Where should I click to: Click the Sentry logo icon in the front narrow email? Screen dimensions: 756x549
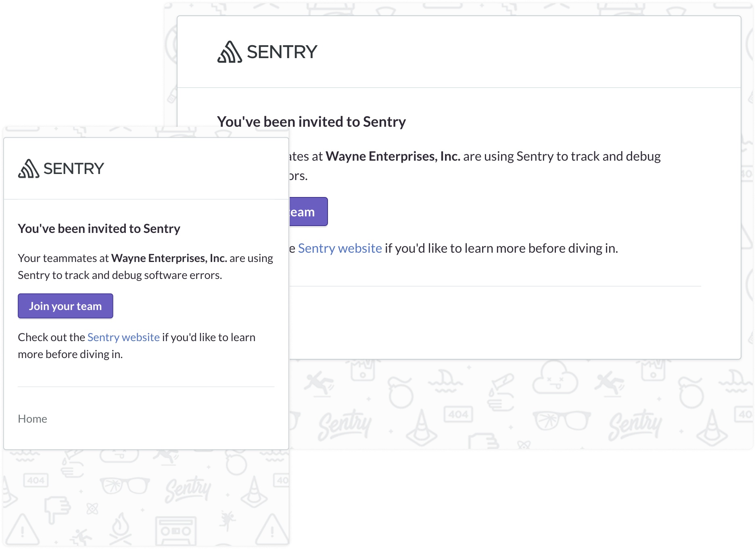(x=29, y=169)
